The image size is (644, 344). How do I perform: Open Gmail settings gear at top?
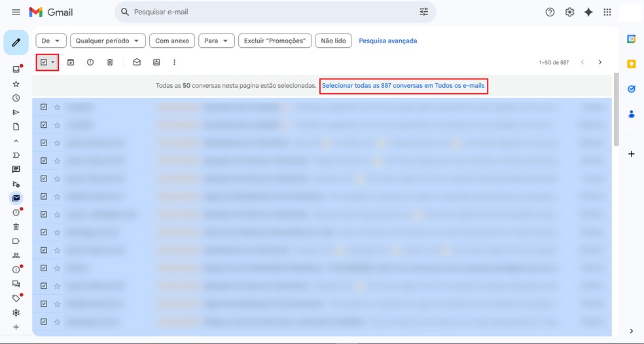(x=569, y=12)
